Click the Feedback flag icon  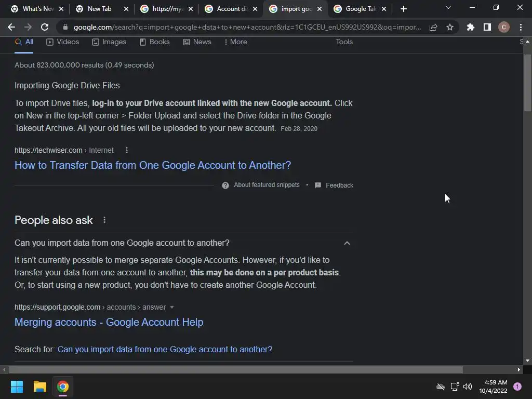coord(318,185)
